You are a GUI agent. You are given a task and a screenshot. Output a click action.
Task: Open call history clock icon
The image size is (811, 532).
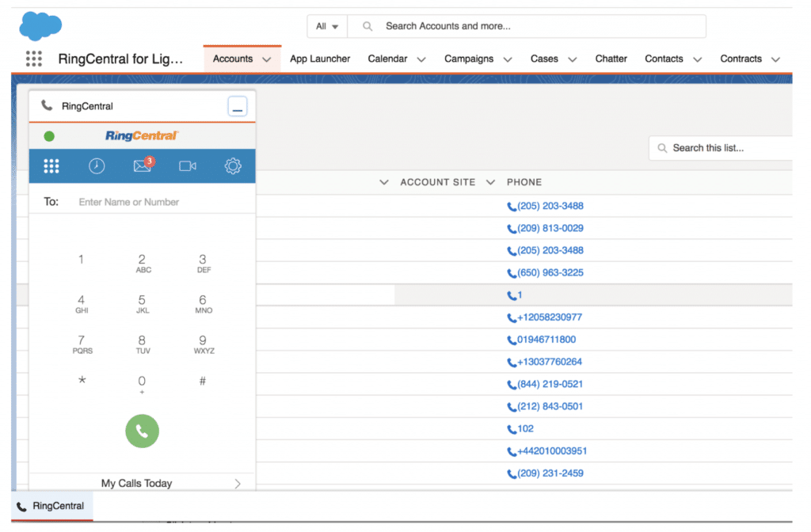(97, 166)
